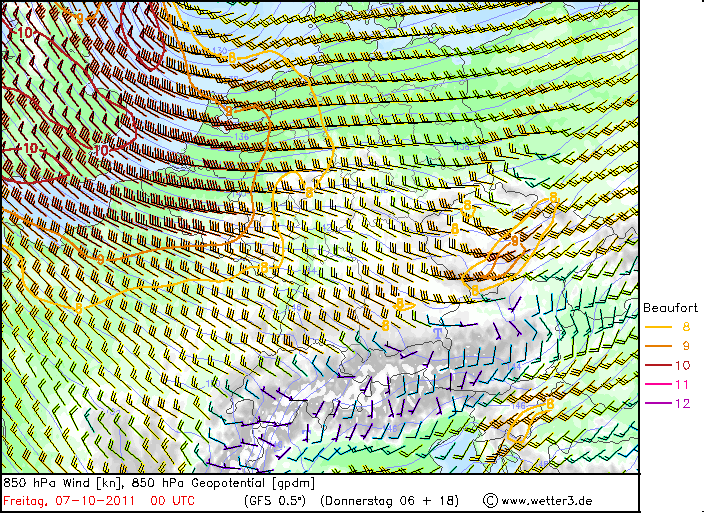Click the 8 label by small bottom-right contour
This screenshot has height=513, width=704.
(549, 403)
